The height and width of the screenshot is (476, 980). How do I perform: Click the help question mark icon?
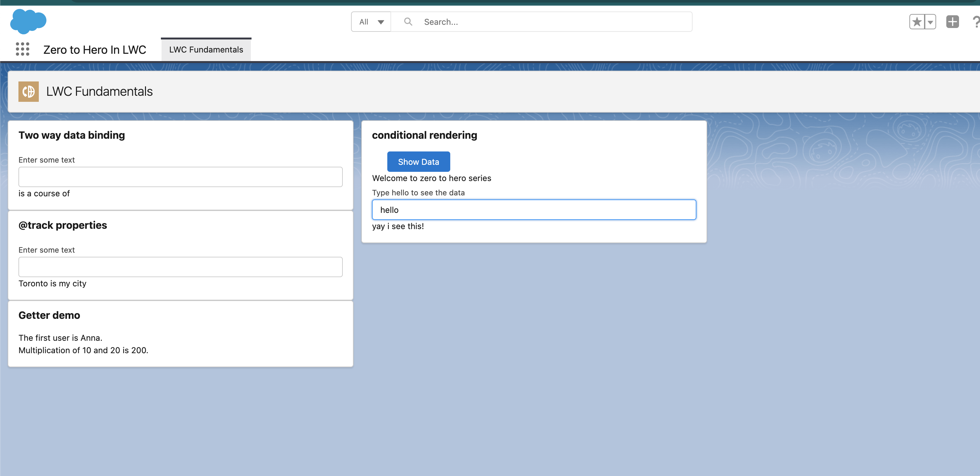976,22
